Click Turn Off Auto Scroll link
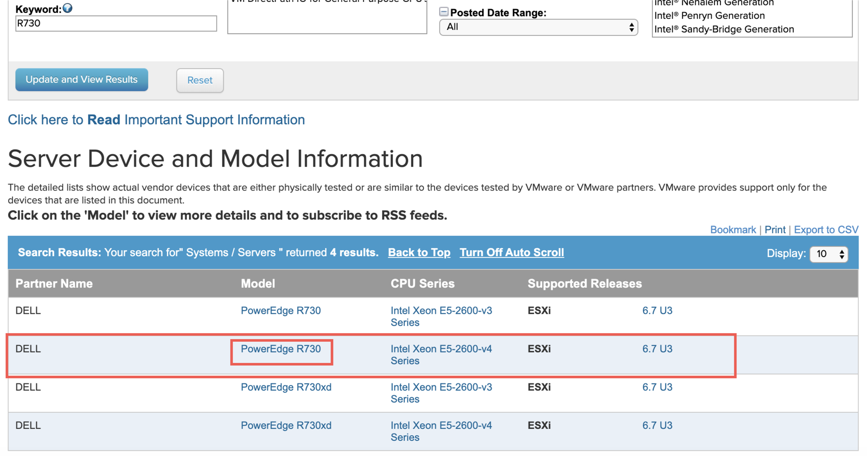Screen dimensions: 868x456 [x=512, y=252]
